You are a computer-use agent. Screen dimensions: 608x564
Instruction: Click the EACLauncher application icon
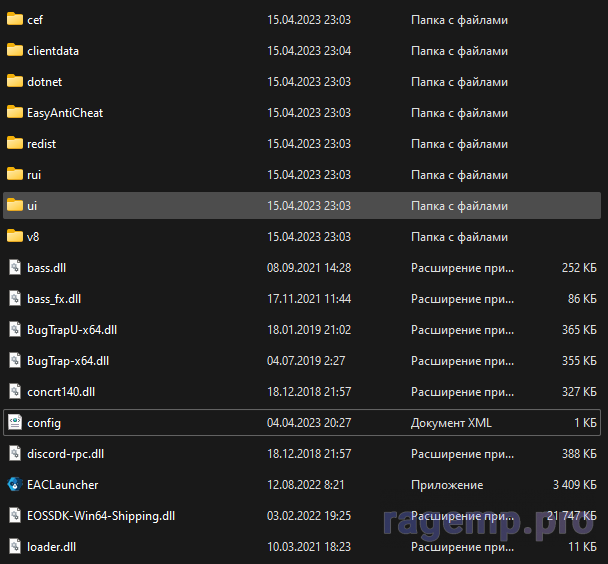15,485
